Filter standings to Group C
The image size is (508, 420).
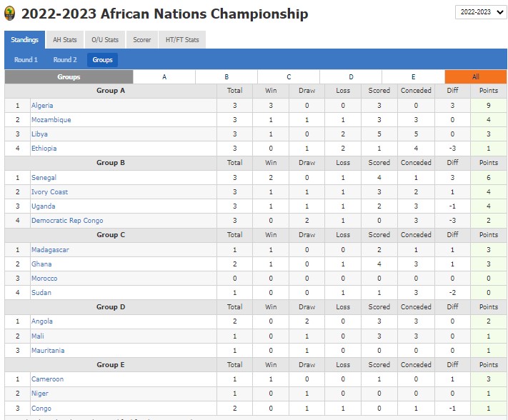point(289,77)
